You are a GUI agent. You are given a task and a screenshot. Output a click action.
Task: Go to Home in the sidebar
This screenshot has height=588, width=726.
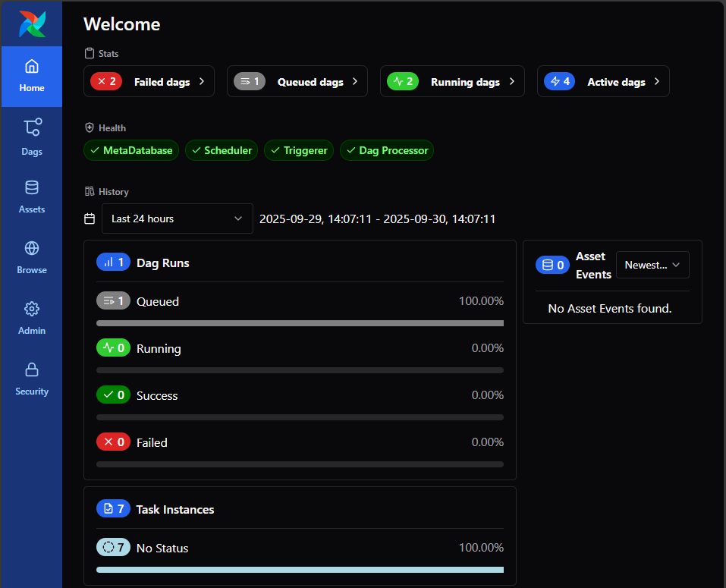coord(32,77)
